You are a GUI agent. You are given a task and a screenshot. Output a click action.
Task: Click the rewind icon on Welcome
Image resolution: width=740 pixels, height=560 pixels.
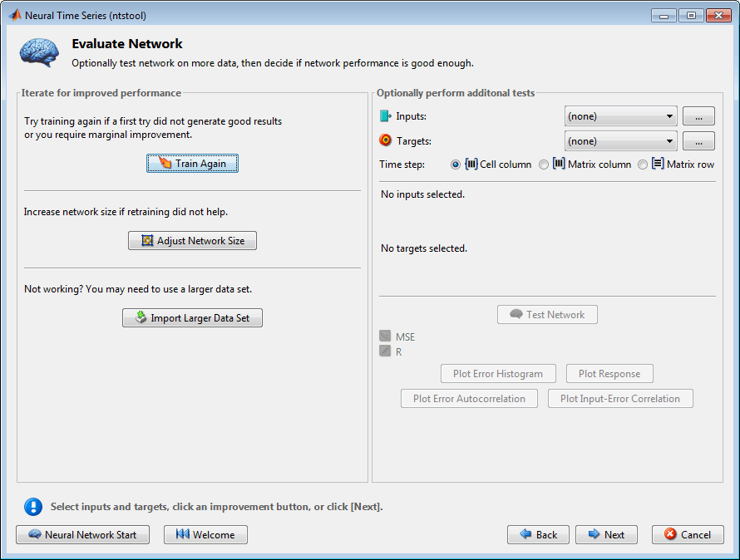click(183, 534)
